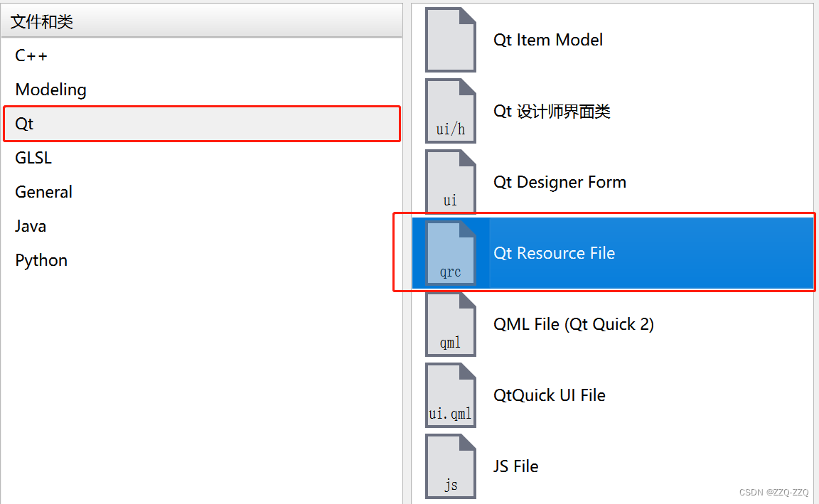Click the Qt Item Model file icon

450,40
